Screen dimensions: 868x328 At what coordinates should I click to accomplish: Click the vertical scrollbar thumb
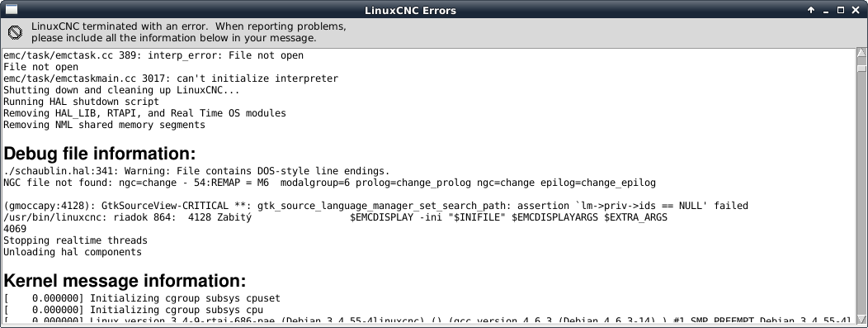861,66
